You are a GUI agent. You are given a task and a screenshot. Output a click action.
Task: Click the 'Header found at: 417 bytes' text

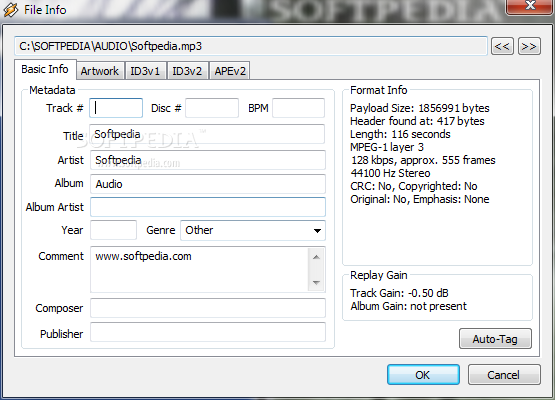click(417, 121)
